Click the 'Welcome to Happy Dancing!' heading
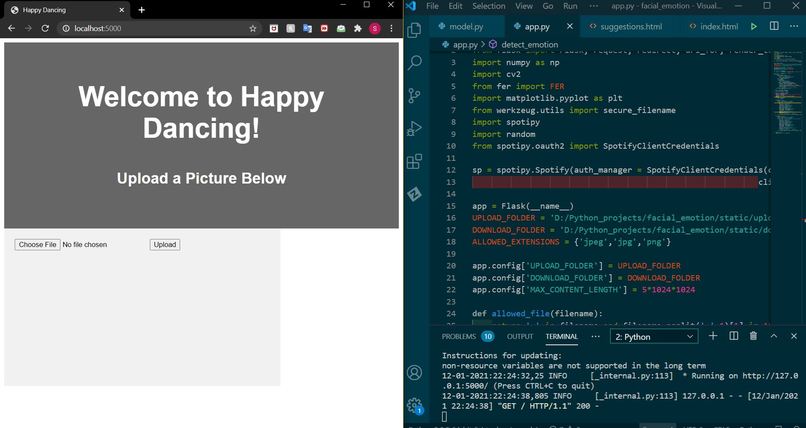 [201, 113]
